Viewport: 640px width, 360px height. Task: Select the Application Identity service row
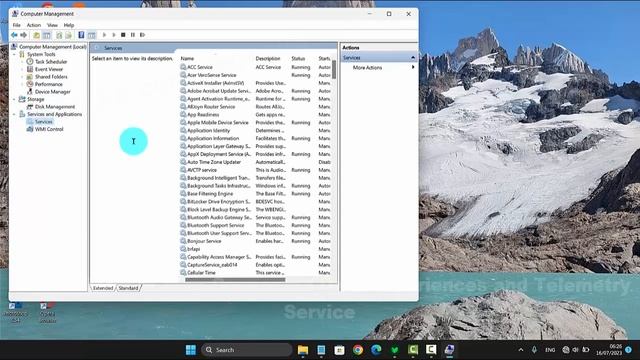click(x=255, y=131)
